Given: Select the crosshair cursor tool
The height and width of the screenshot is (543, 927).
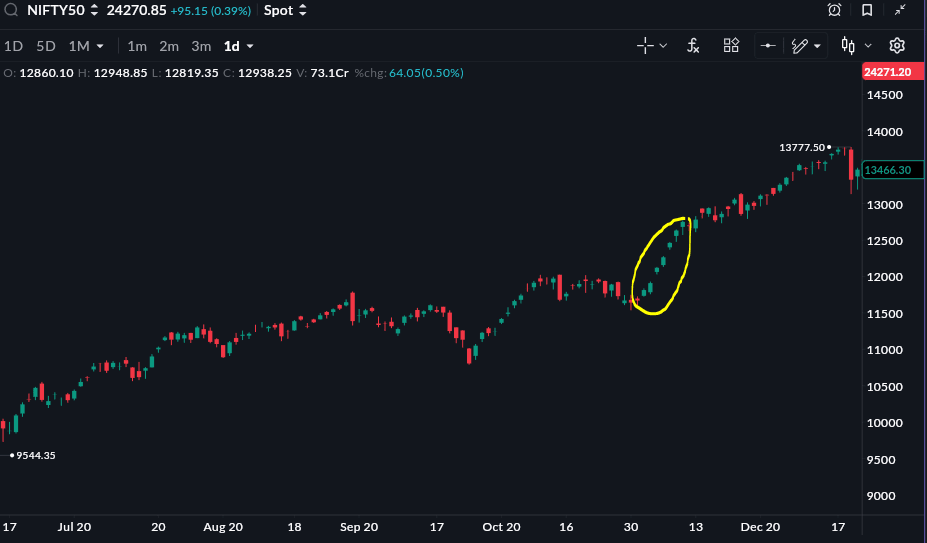Looking at the screenshot, I should tap(645, 46).
